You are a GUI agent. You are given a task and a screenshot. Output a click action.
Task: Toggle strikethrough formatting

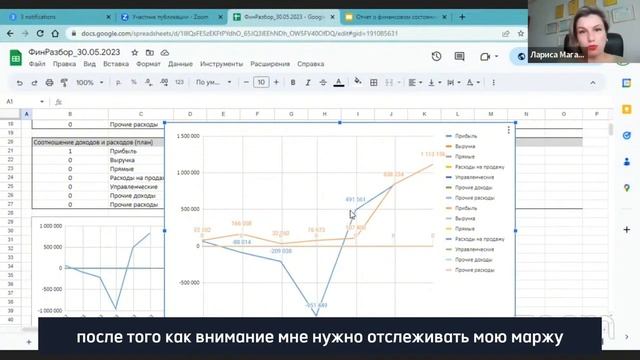pos(323,83)
